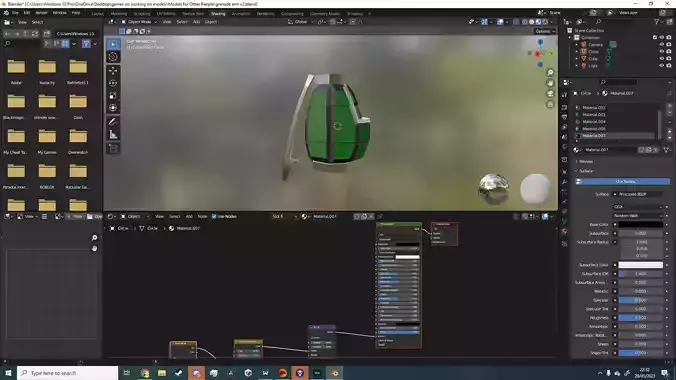Click the file browser refresh icon
The image size is (676, 380).
[35, 33]
